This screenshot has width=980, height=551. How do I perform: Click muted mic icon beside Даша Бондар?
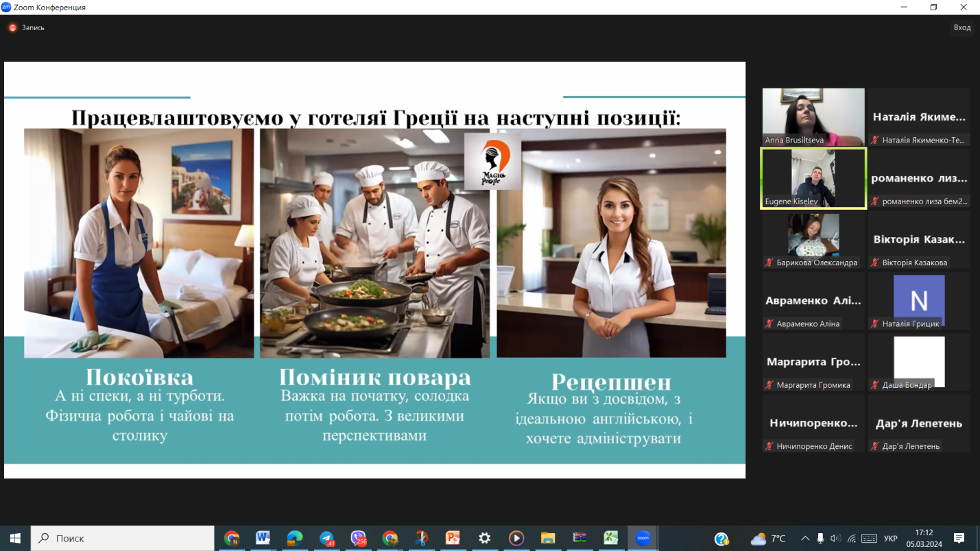[875, 385]
